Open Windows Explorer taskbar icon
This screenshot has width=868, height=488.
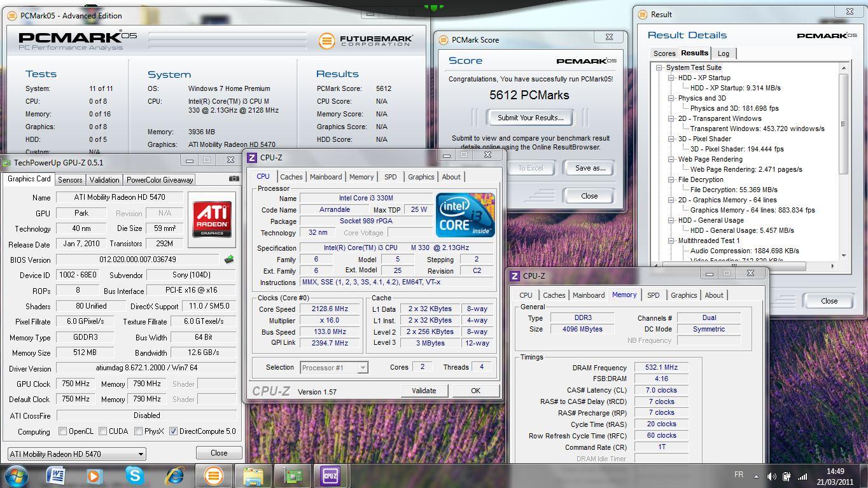click(253, 476)
